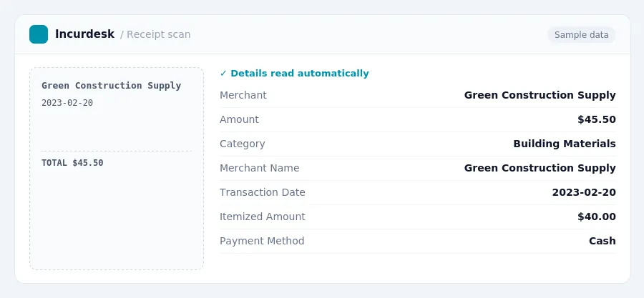The width and height of the screenshot is (644, 298).
Task: Click the Incurdesk app name
Action: (x=84, y=34)
